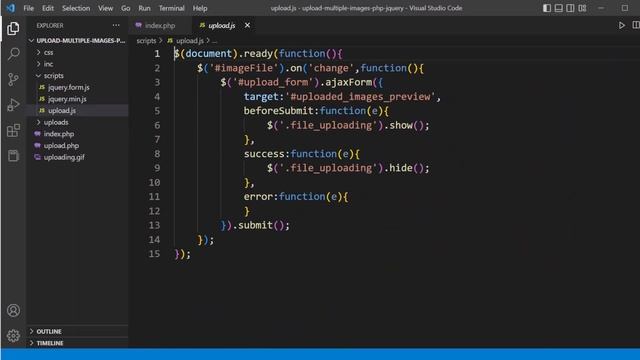640x360 pixels.
Task: Select the upload.js editor tab
Action: pyautogui.click(x=222, y=25)
